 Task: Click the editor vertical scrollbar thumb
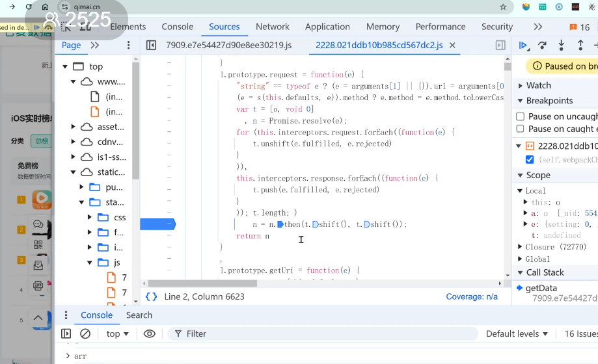tap(508, 66)
